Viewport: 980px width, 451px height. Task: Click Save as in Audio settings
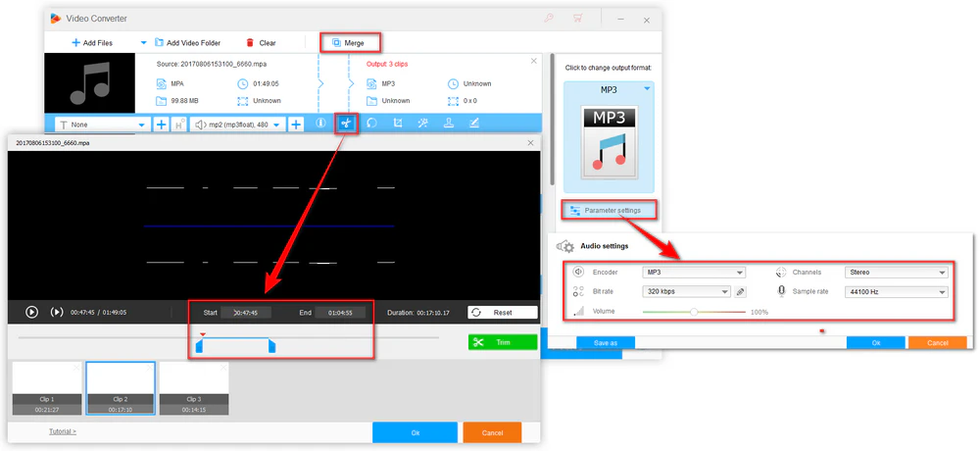[606, 343]
